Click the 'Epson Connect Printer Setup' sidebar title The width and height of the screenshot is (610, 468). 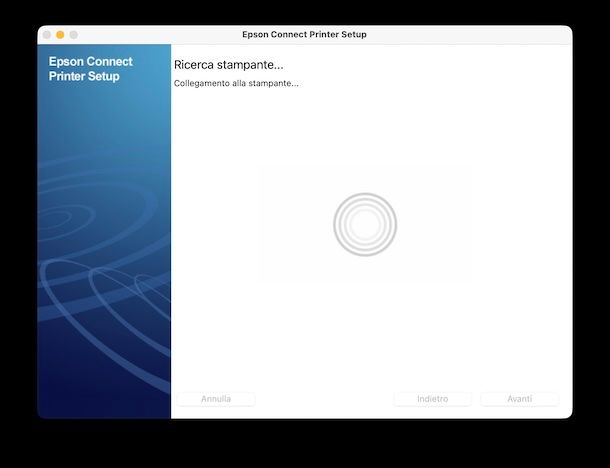(90, 69)
